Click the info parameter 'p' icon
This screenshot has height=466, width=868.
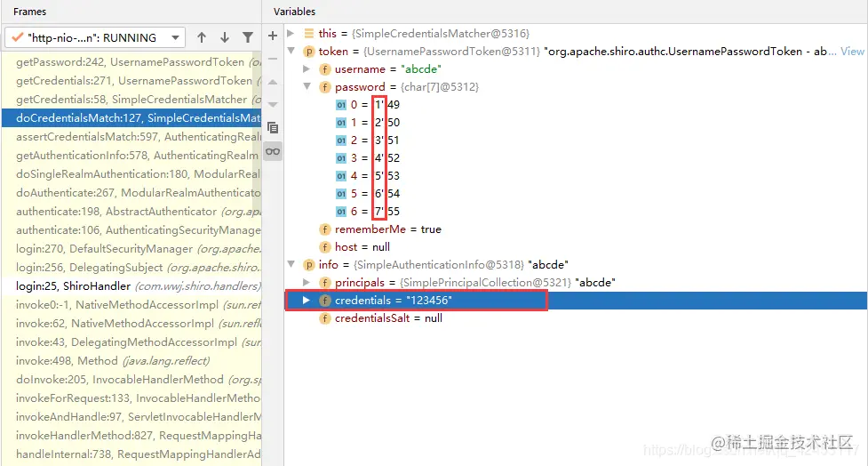pos(309,265)
